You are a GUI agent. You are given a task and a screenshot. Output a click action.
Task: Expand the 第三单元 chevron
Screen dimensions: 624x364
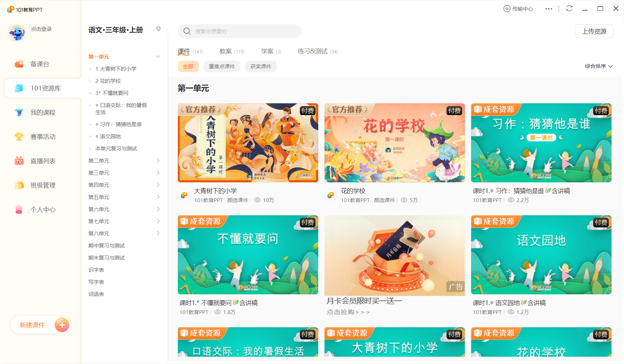click(158, 173)
